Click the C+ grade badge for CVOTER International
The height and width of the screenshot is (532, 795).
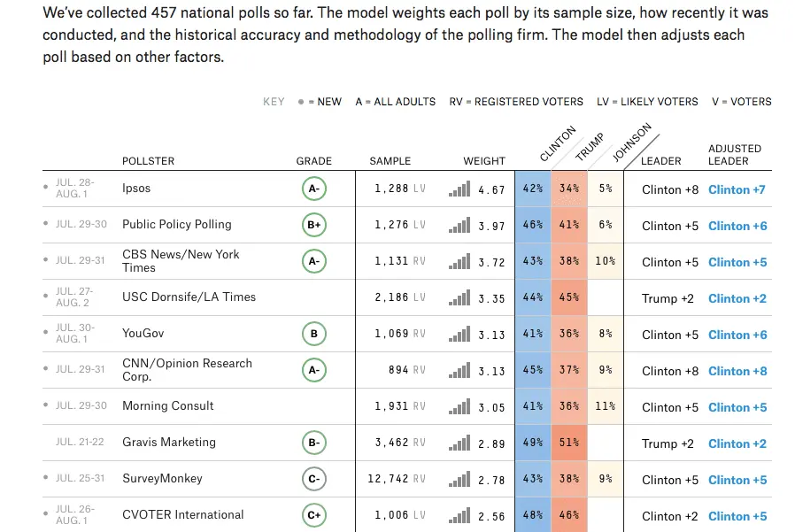pyautogui.click(x=313, y=516)
